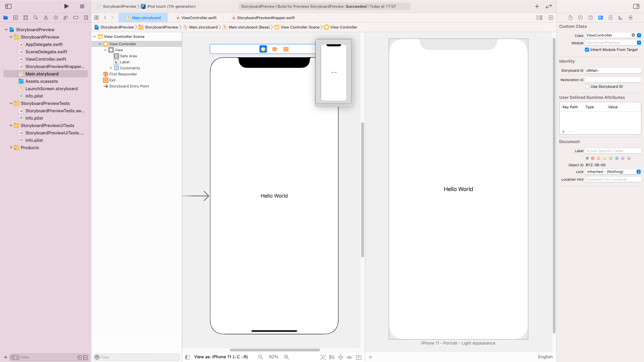Open the Lock dropdown showing Inherited
Image resolution: width=644 pixels, height=362 pixels.
click(x=613, y=172)
